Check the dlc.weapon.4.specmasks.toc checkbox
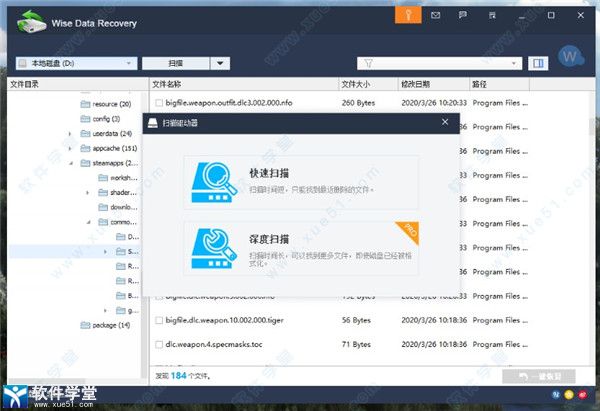The width and height of the screenshot is (600, 411). click(x=159, y=344)
